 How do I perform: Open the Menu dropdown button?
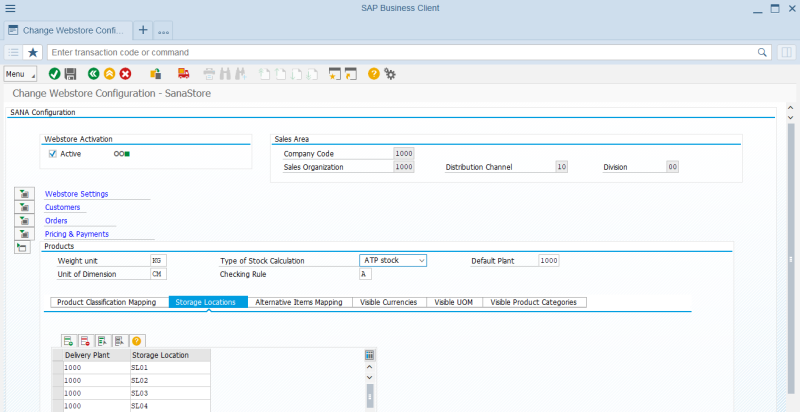(x=20, y=74)
